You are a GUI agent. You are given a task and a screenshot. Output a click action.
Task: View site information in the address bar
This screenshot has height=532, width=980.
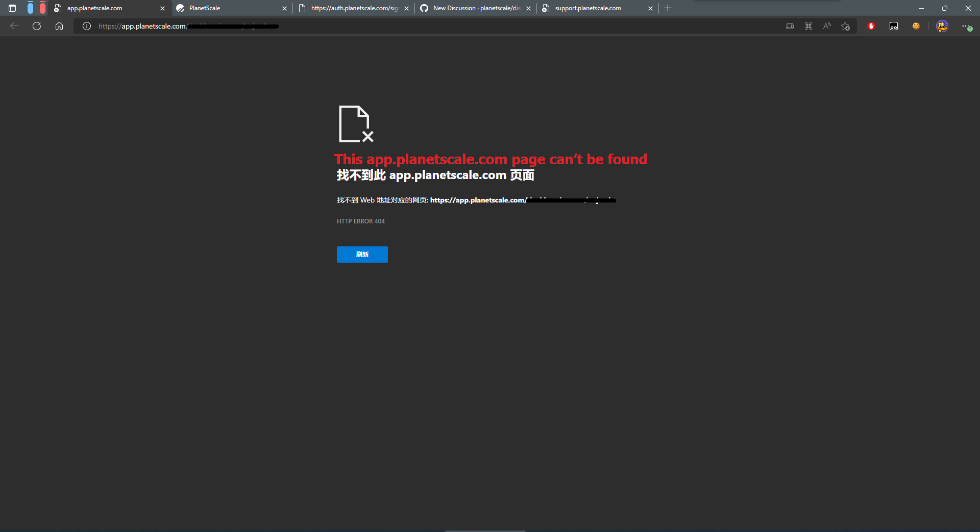pyautogui.click(x=86, y=26)
